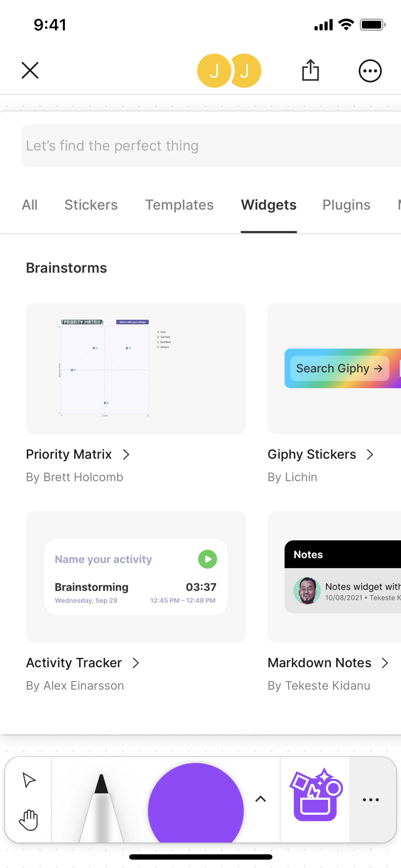The width and height of the screenshot is (401, 868).
Task: Switch to the Plugins tab
Action: (346, 205)
